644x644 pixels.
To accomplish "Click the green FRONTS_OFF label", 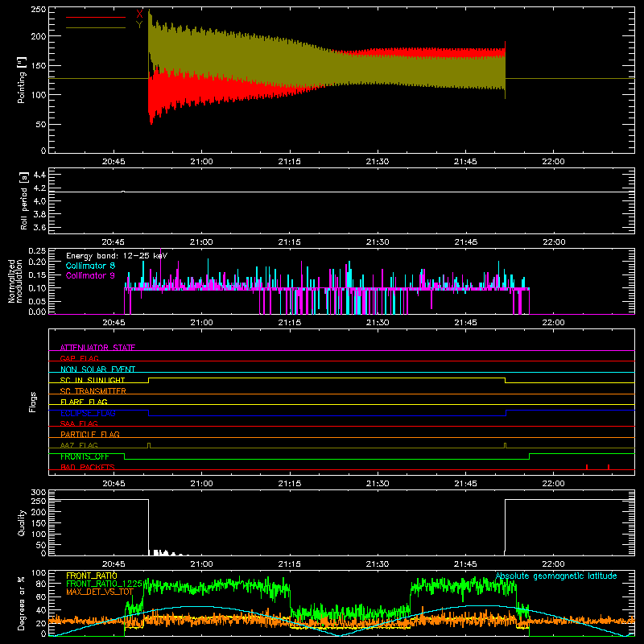I will point(85,456).
